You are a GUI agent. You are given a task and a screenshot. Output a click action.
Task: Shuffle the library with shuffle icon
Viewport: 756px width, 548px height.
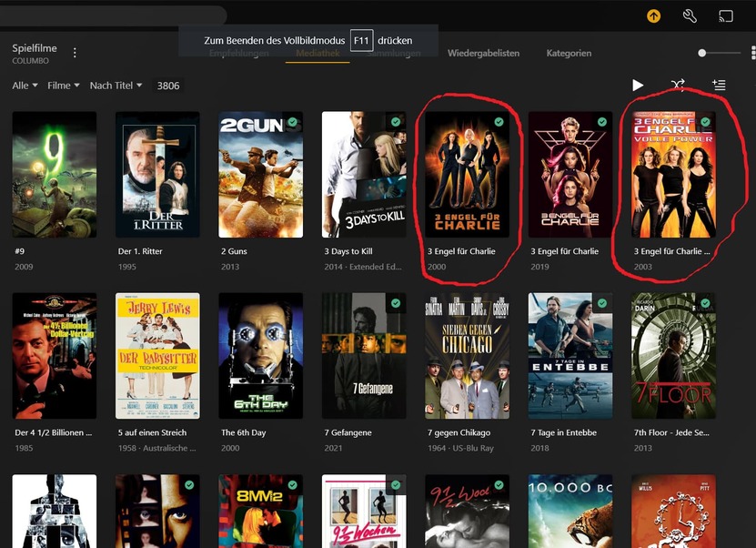point(678,86)
